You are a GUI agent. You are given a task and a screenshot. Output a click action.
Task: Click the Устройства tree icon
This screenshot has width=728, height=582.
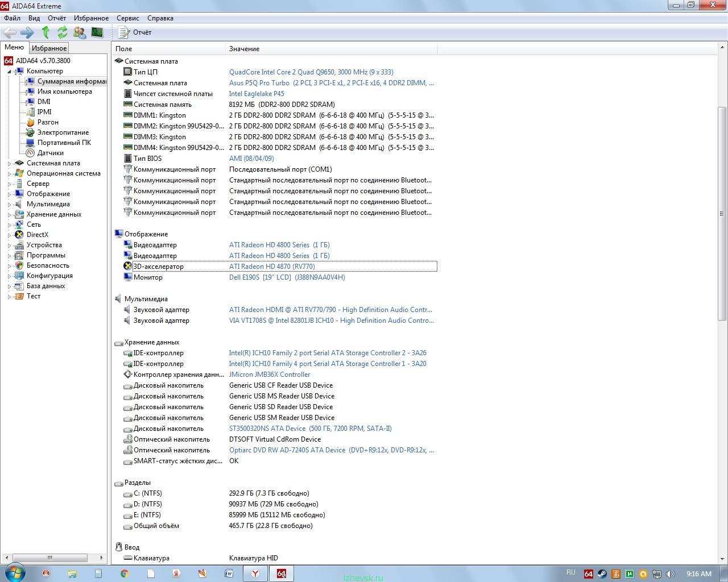(19, 245)
